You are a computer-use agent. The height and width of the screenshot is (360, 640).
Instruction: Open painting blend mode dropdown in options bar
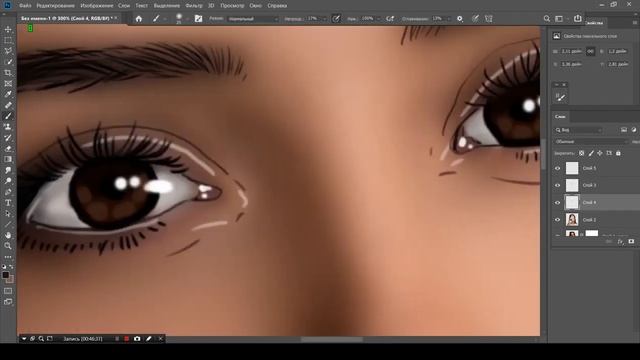[x=253, y=19]
